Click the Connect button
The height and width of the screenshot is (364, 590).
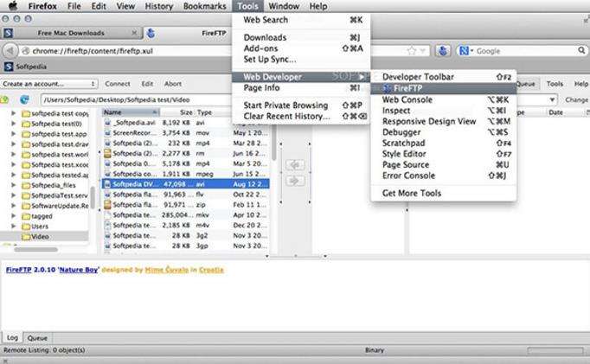pyautogui.click(x=118, y=84)
